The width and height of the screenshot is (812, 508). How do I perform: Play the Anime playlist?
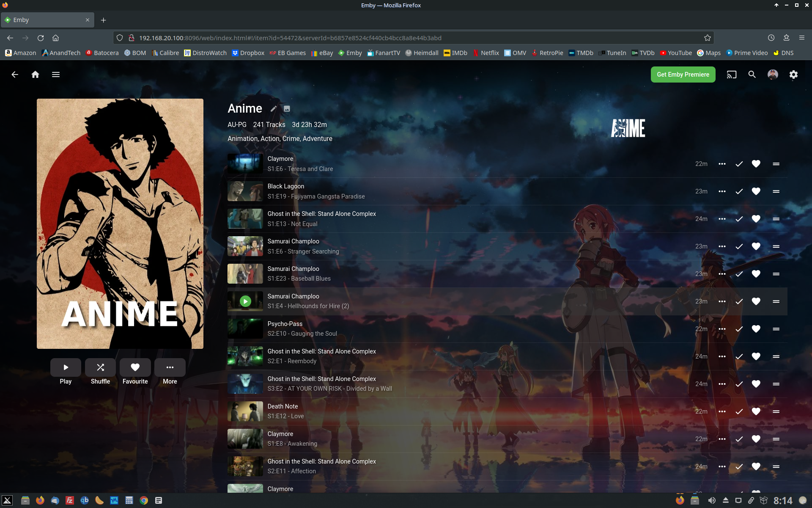point(66,367)
